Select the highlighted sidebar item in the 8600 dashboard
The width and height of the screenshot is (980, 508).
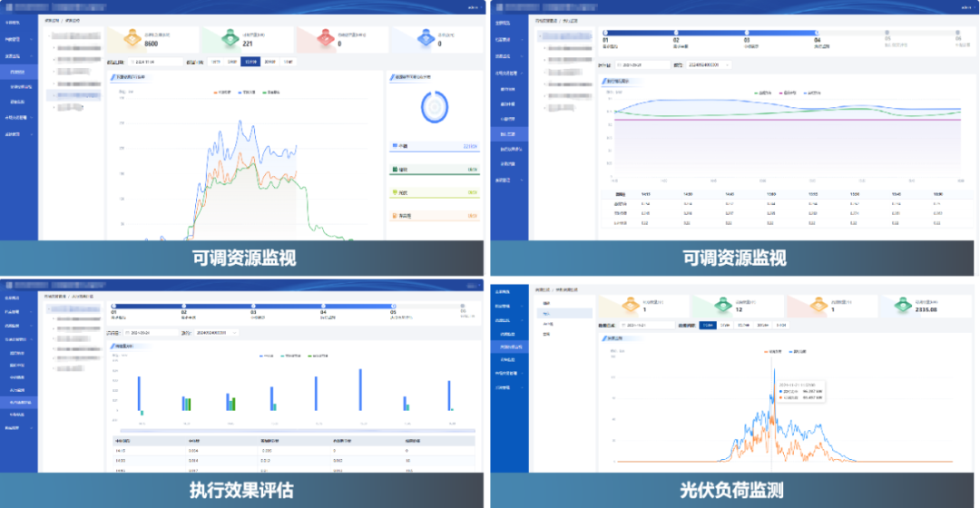(x=19, y=72)
